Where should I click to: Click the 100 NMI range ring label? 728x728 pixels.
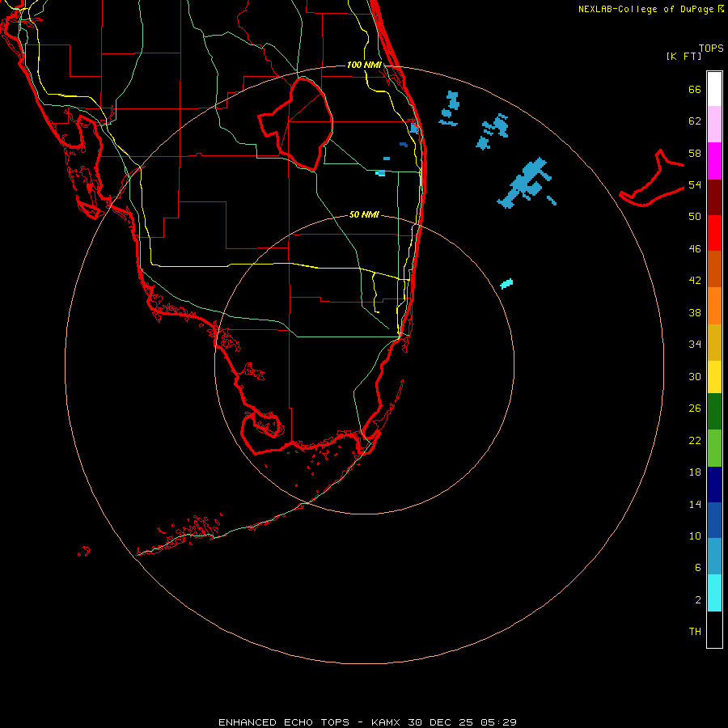[364, 65]
